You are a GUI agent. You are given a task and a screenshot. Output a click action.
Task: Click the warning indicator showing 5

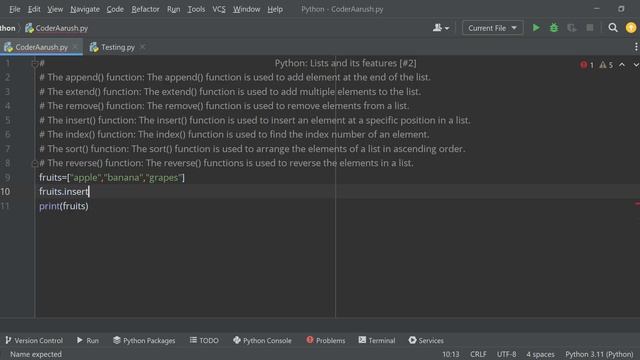(x=606, y=65)
